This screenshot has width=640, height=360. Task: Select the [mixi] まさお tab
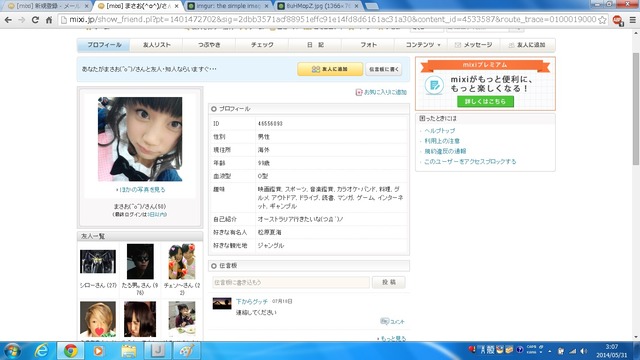coord(139,6)
